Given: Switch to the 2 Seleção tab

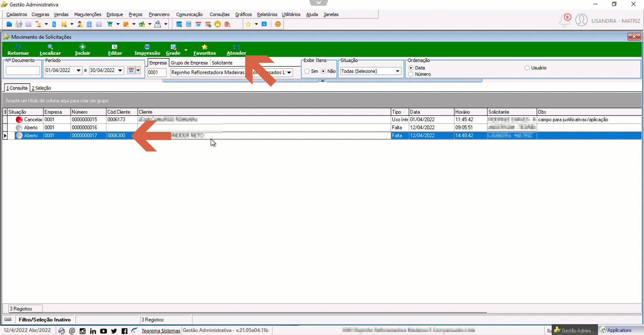Looking at the screenshot, I should tap(41, 88).
